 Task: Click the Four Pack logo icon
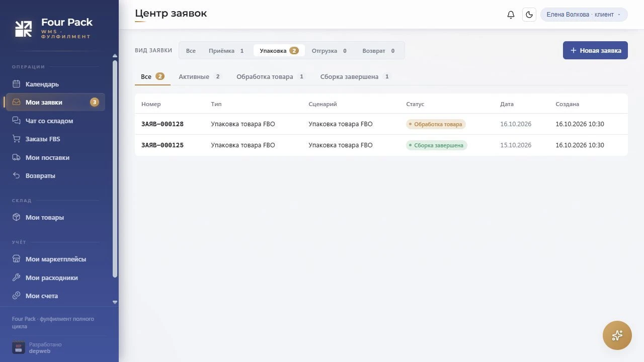[x=23, y=29]
